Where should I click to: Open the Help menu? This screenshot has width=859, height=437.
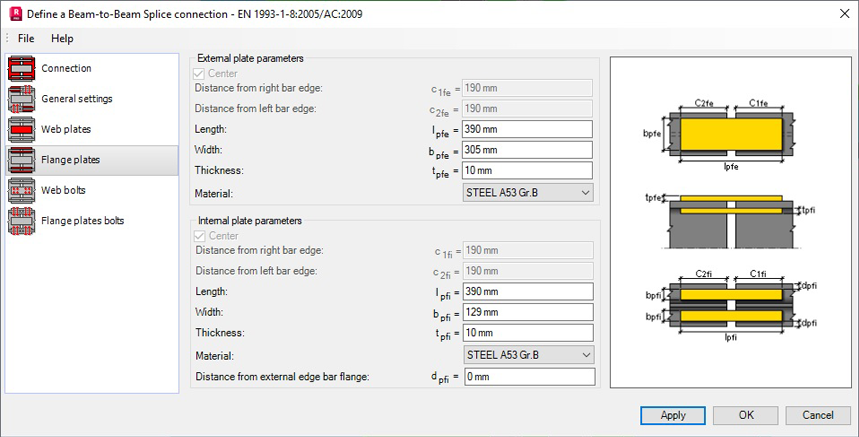(x=62, y=38)
